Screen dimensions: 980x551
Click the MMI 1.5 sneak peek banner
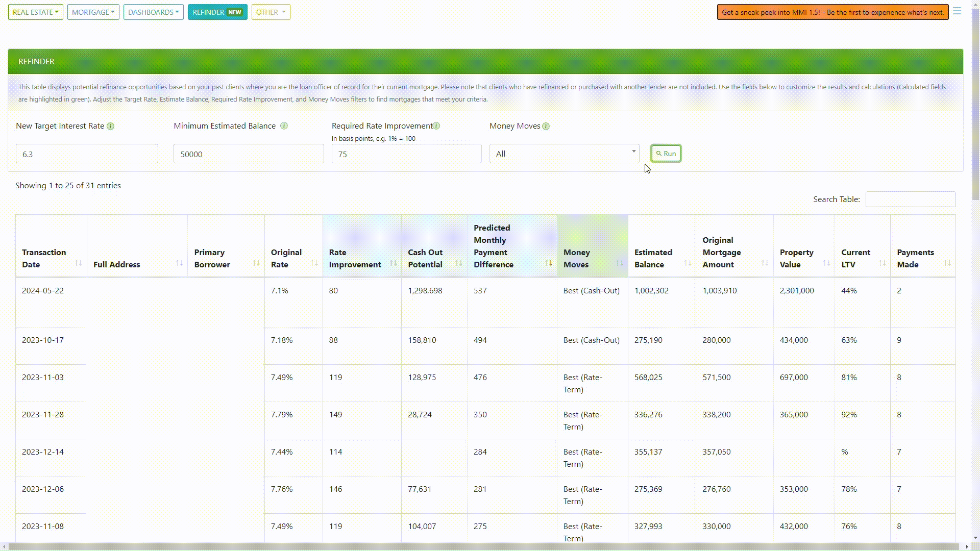point(832,12)
